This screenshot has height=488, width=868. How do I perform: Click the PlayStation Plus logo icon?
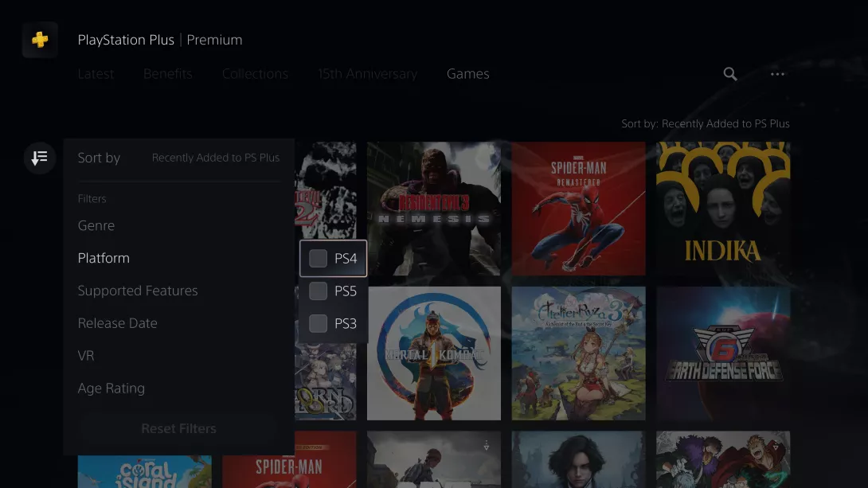(40, 40)
